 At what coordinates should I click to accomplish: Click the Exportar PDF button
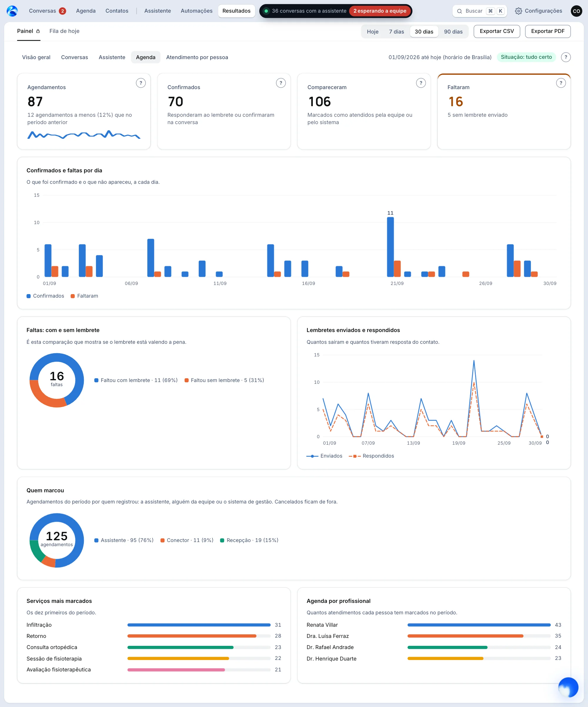pyautogui.click(x=548, y=31)
